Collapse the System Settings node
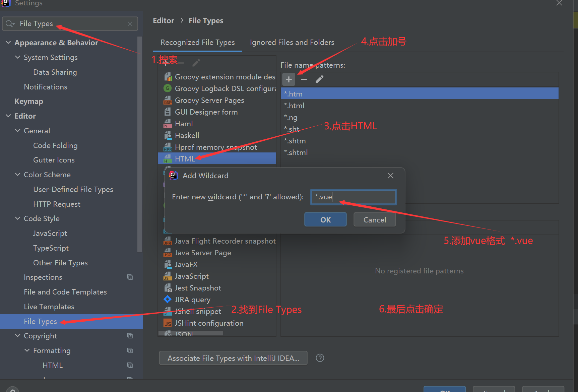 click(18, 57)
